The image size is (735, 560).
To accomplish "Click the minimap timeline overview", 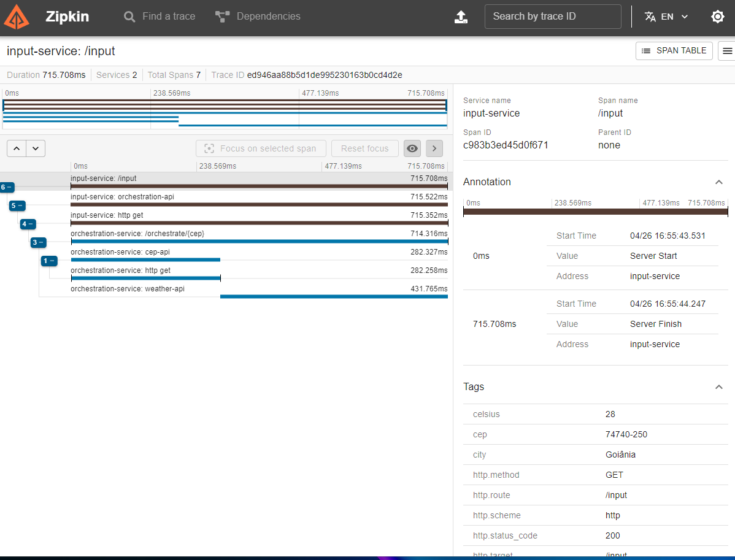I will coord(225,113).
